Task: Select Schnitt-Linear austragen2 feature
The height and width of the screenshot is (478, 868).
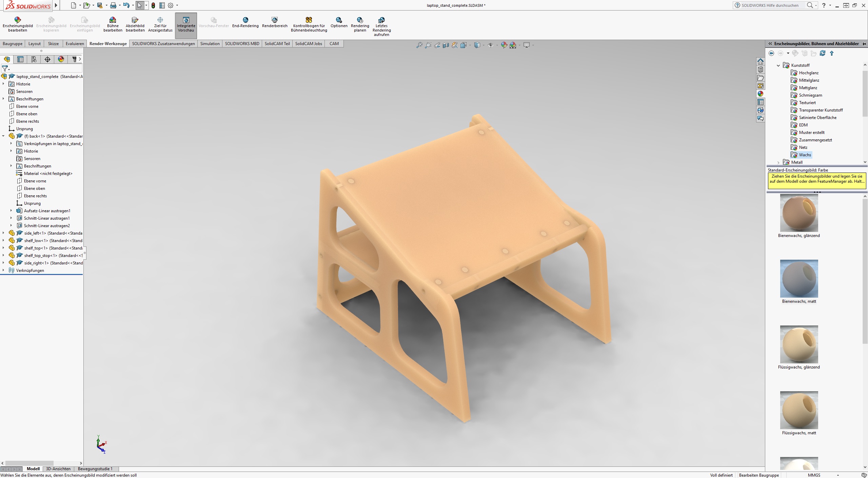Action: (43, 226)
